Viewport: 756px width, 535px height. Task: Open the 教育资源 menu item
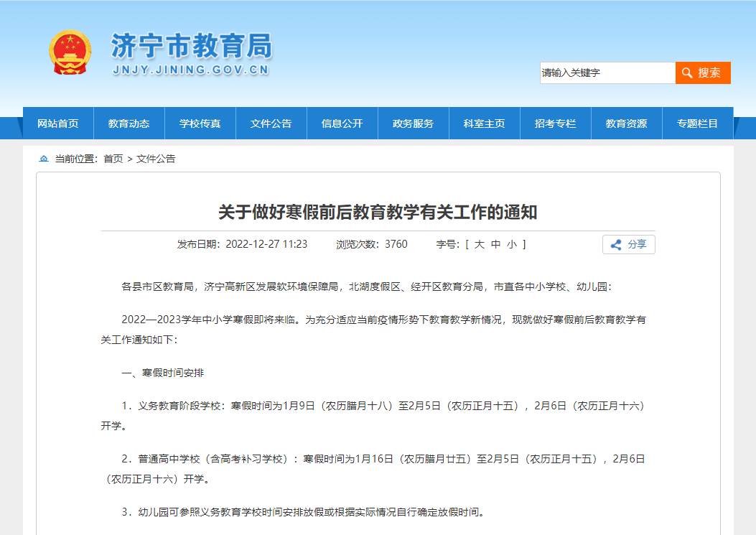626,123
